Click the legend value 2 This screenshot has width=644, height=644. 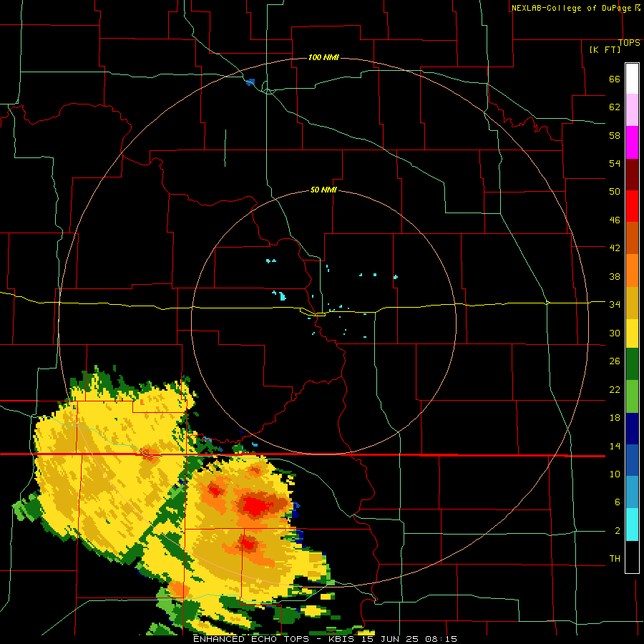click(617, 531)
